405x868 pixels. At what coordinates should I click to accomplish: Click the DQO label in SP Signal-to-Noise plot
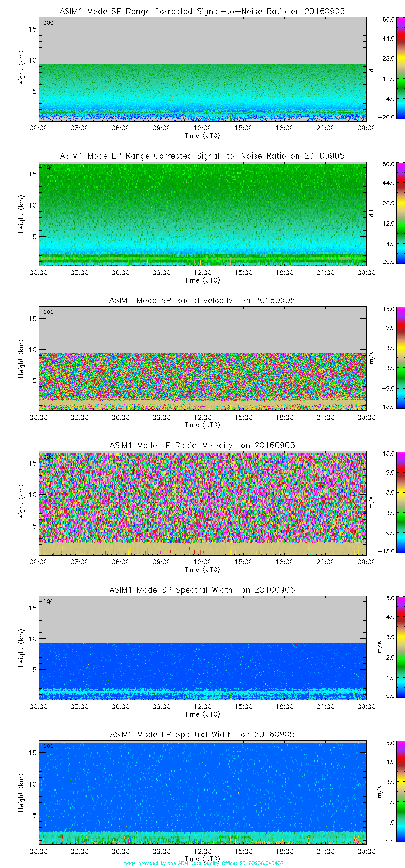[x=48, y=23]
